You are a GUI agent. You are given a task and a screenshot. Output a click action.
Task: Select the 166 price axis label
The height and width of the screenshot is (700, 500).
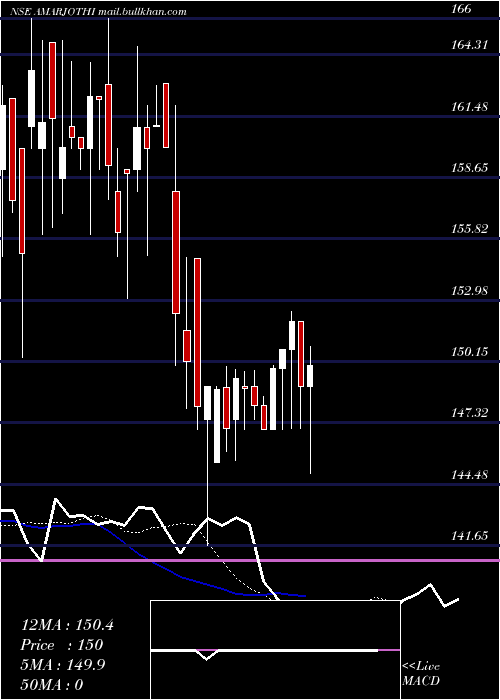(x=461, y=9)
